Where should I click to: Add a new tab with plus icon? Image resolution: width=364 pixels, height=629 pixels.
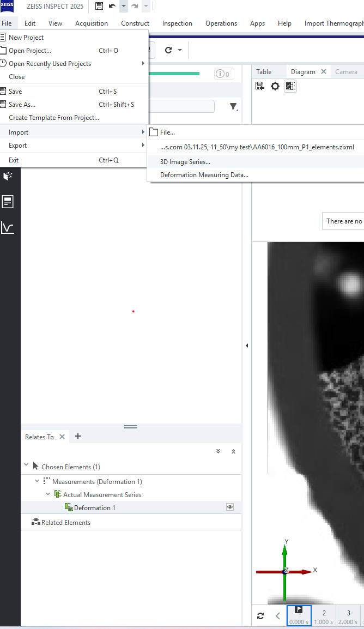click(78, 436)
